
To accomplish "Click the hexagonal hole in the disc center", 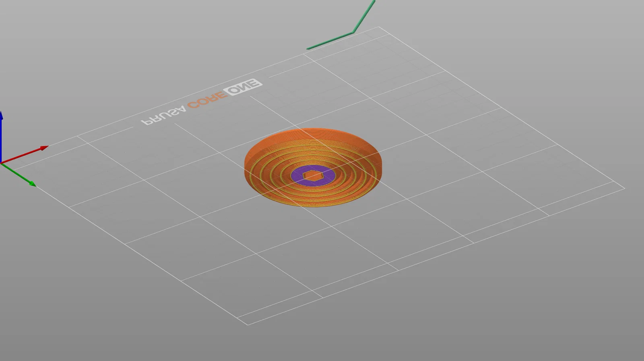I will point(313,175).
